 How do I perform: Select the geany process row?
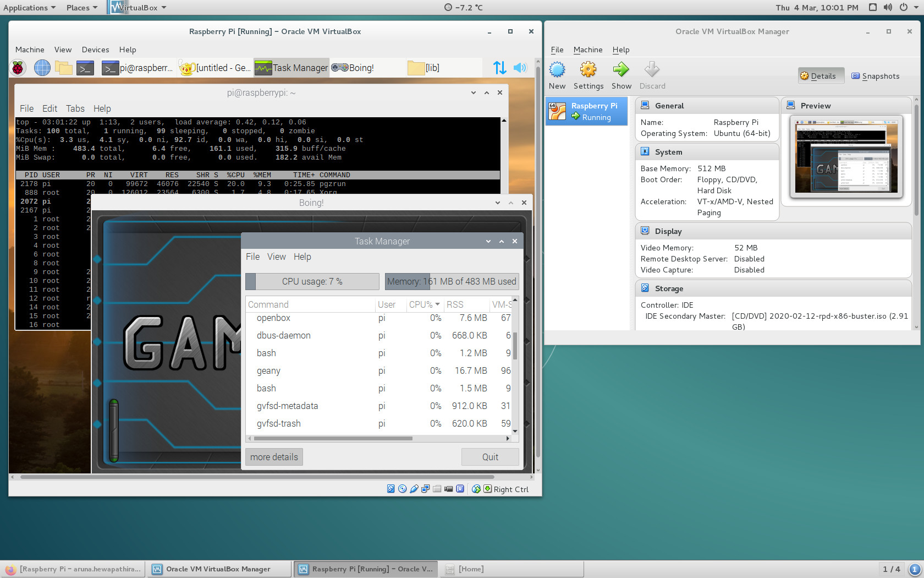click(x=378, y=370)
